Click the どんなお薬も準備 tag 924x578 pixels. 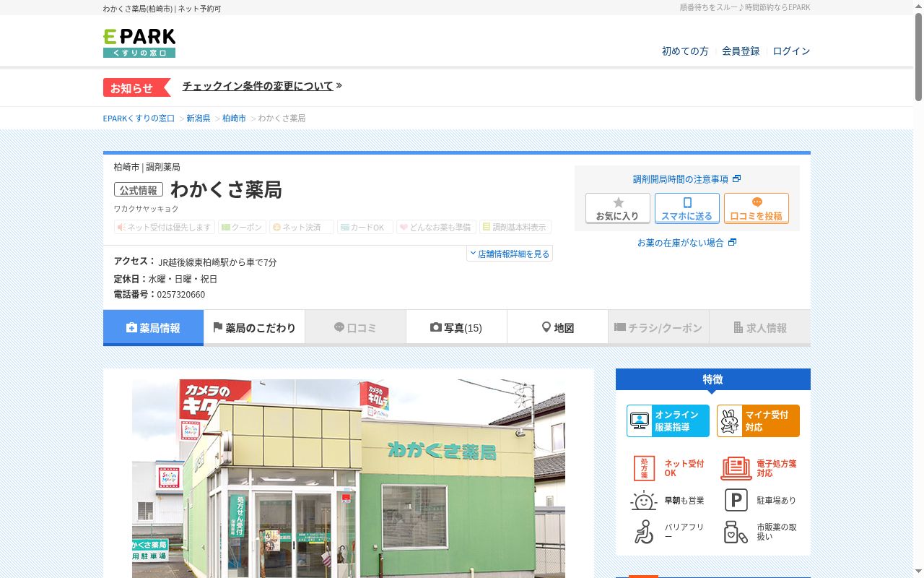[x=436, y=227]
